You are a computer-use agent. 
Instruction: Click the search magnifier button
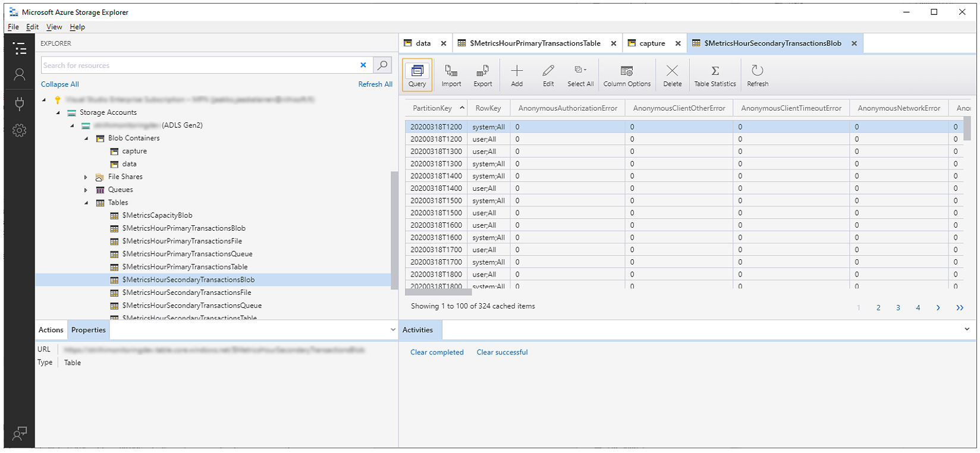(x=383, y=65)
